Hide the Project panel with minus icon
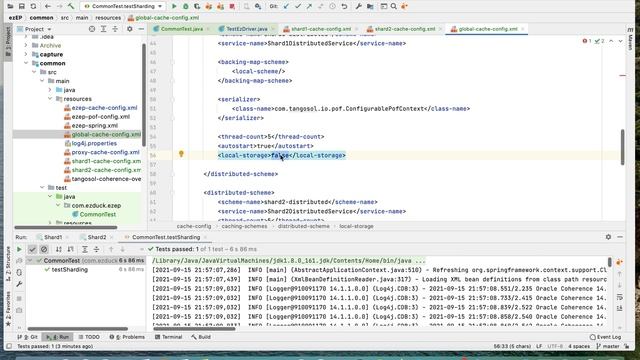The width and height of the screenshot is (640, 360). [141, 29]
